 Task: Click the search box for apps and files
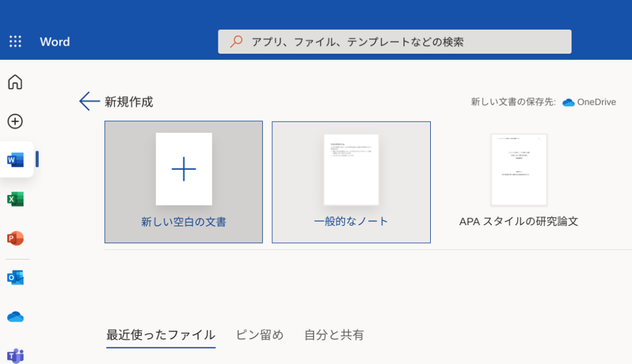click(x=394, y=41)
